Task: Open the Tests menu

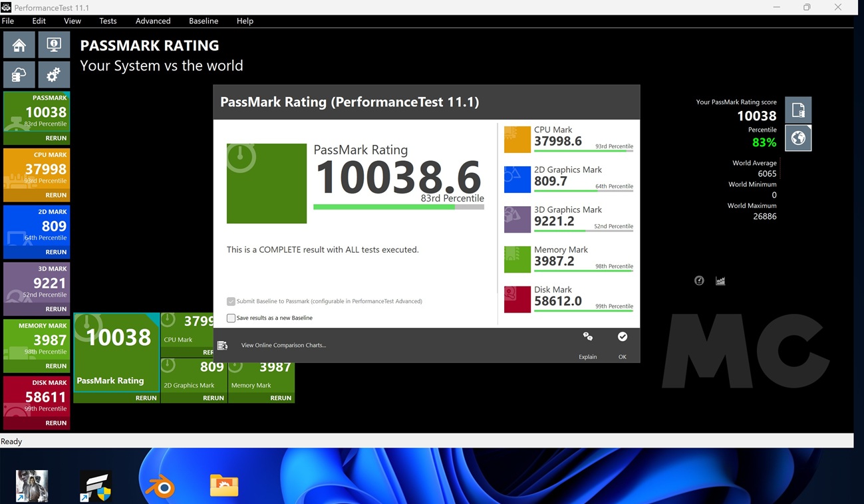Action: pos(108,21)
